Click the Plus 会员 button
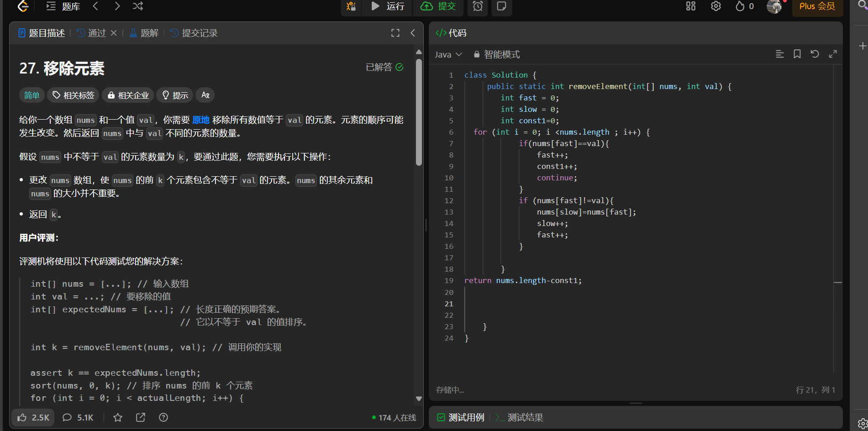 [817, 6]
